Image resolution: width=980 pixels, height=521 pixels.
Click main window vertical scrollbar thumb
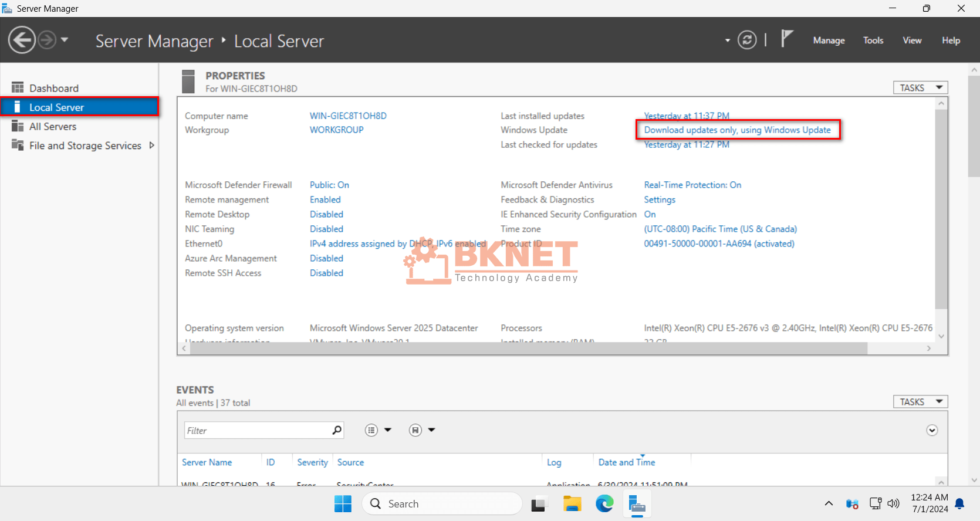pos(974,126)
